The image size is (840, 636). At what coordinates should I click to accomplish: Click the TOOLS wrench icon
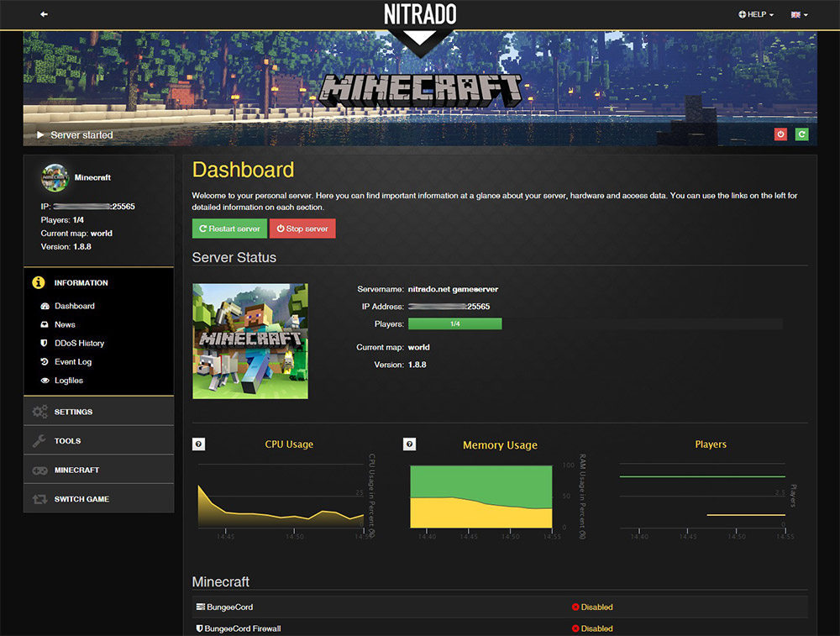pyautogui.click(x=39, y=441)
